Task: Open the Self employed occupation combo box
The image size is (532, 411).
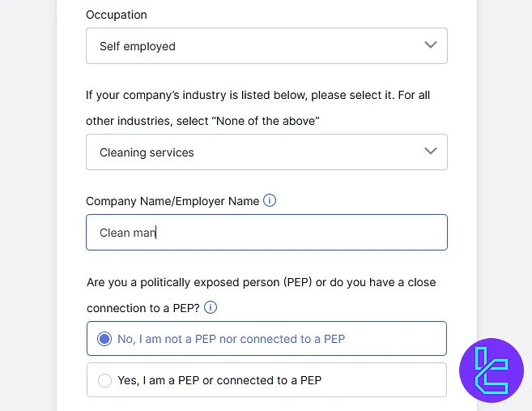Action: tap(266, 46)
